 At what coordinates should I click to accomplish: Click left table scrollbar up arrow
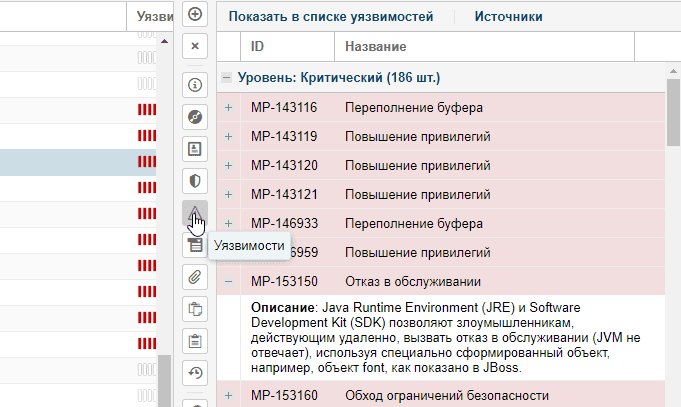pyautogui.click(x=164, y=41)
